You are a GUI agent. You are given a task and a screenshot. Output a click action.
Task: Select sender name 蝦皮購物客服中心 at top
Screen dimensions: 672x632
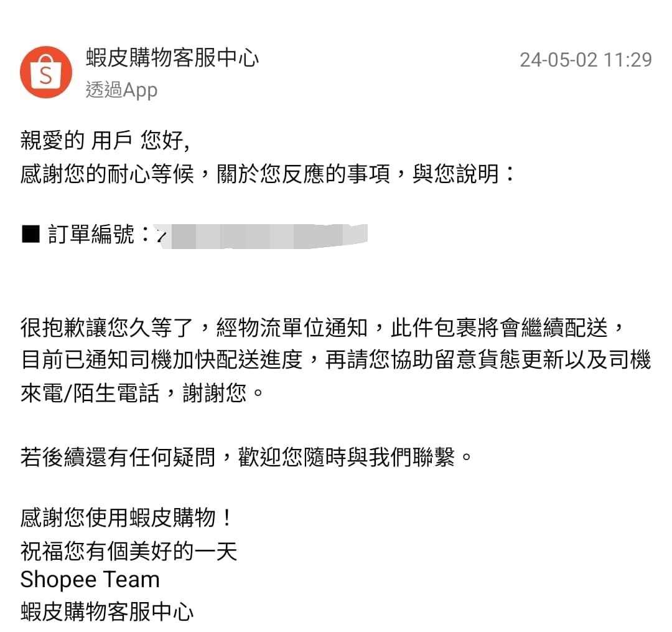click(172, 58)
